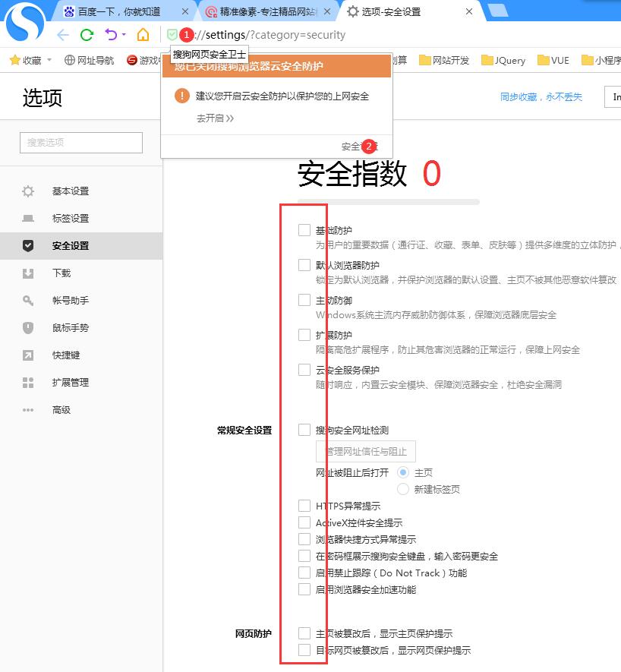Click the 快捷键 sidebar arrow icon
This screenshot has height=672, width=621.
(28, 355)
